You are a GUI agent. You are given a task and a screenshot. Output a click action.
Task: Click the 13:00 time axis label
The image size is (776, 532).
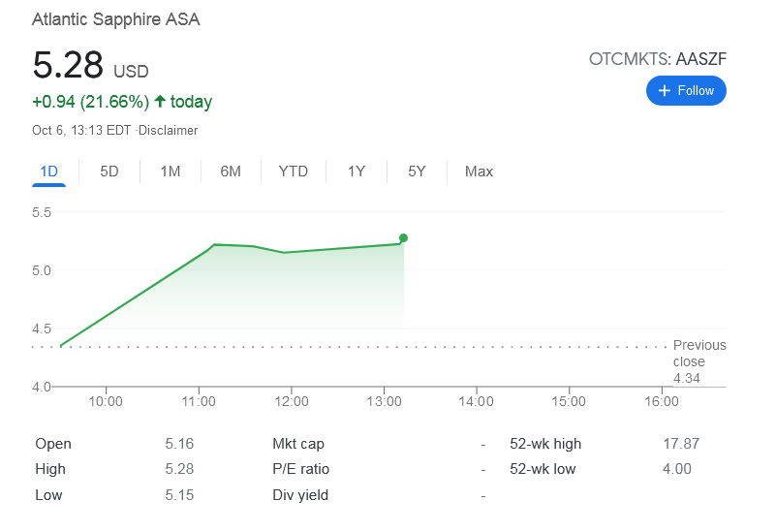coord(384,401)
